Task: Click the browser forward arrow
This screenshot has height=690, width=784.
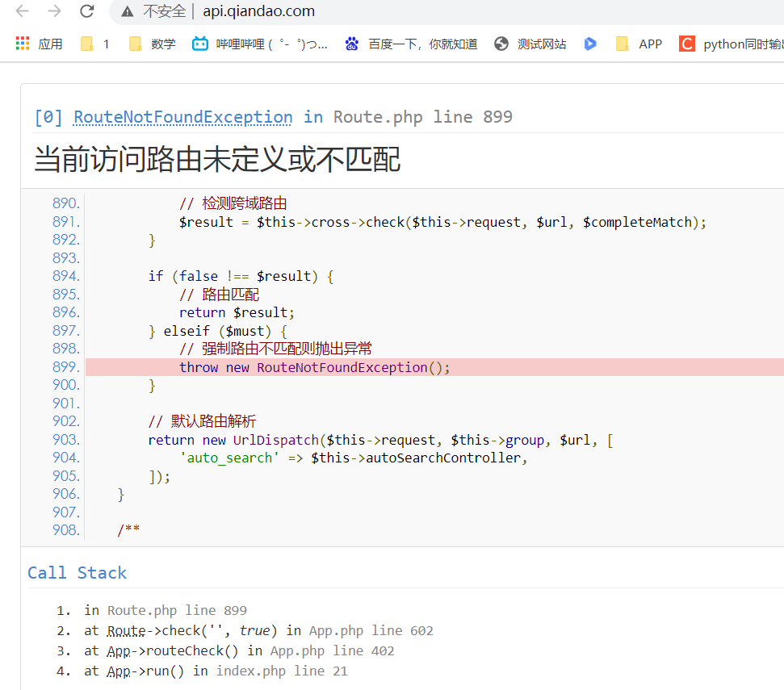Action: (x=52, y=11)
